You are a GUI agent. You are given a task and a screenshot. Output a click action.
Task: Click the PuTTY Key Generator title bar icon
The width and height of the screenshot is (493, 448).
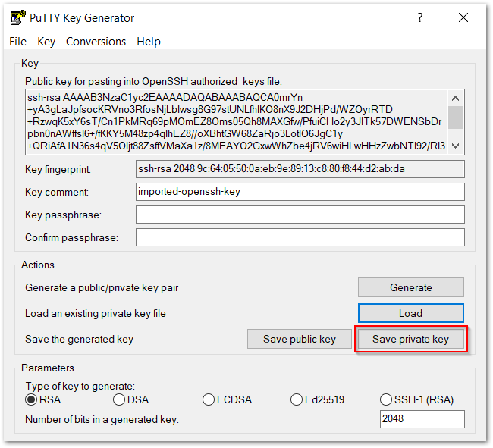(17, 17)
